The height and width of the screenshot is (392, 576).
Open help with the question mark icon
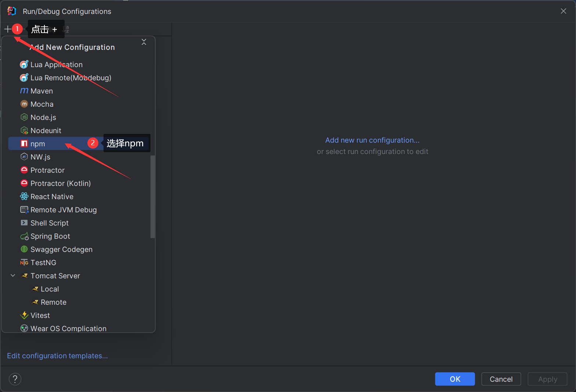(15, 379)
